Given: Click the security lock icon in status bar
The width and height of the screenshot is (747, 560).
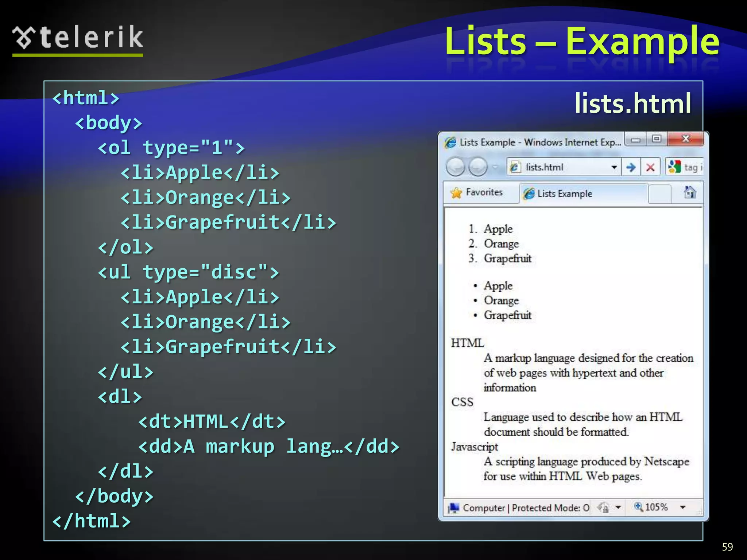Looking at the screenshot, I should (x=603, y=507).
